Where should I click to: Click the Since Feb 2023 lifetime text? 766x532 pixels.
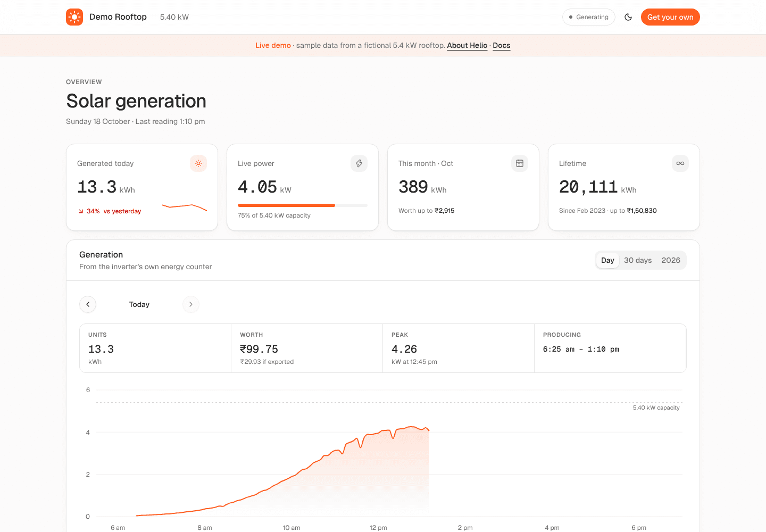pos(608,211)
